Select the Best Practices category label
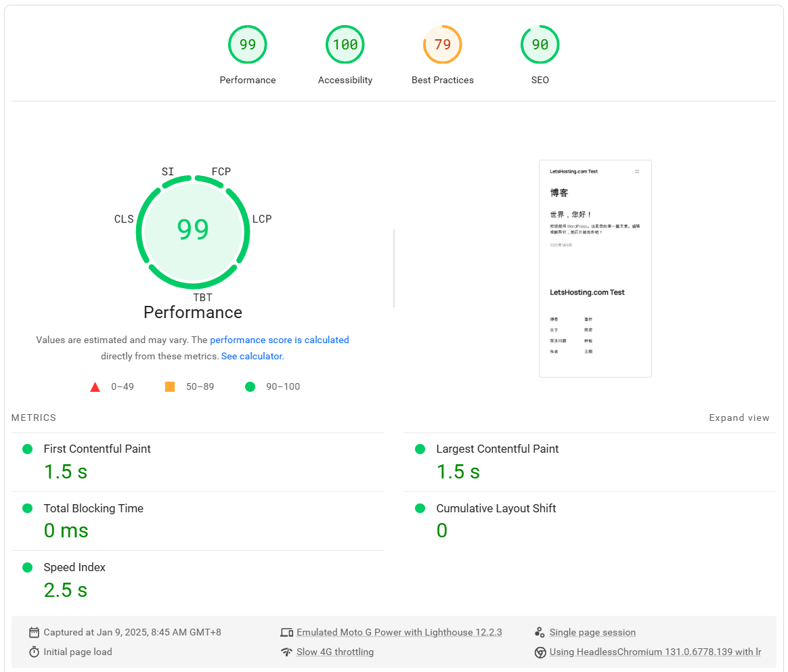This screenshot has width=788, height=672. (x=442, y=80)
